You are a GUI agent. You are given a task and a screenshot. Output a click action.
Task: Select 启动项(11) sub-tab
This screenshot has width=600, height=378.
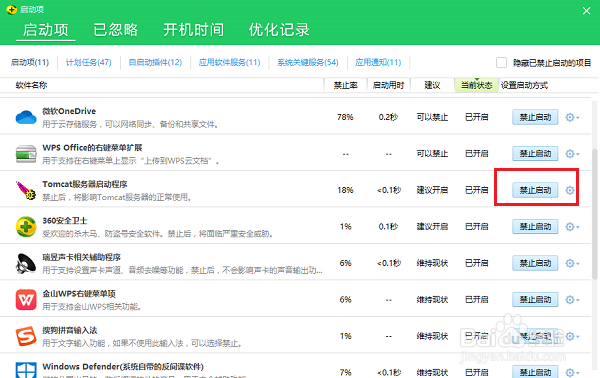tap(30, 62)
